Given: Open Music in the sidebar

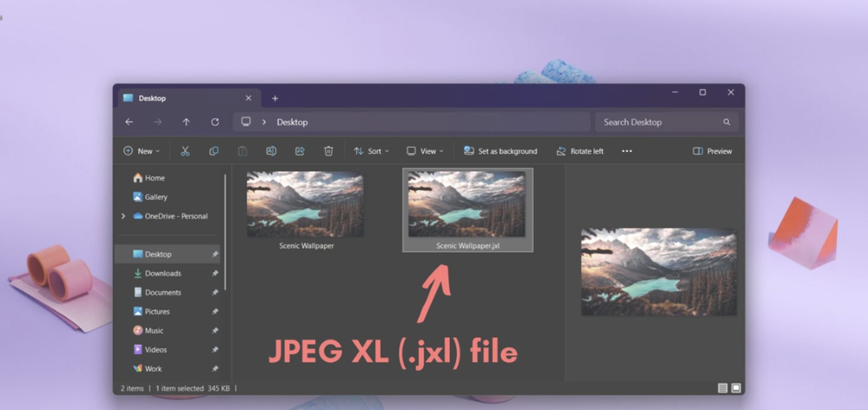Looking at the screenshot, I should (x=149, y=331).
